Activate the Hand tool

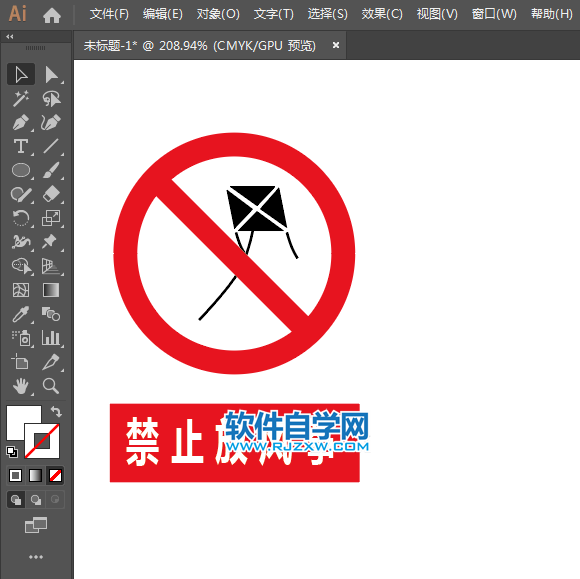(21, 386)
